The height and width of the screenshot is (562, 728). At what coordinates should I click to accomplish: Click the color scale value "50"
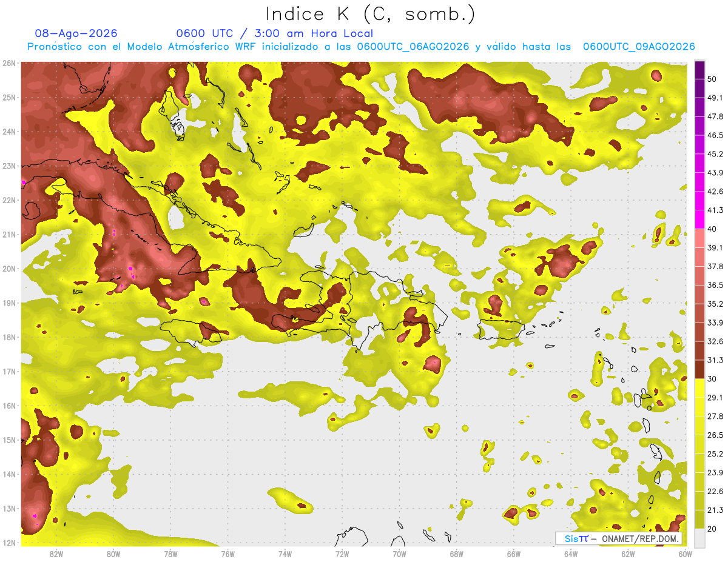coord(712,79)
